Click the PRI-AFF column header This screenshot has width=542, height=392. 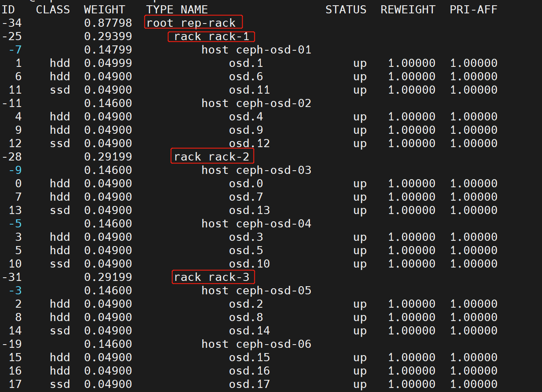pyautogui.click(x=473, y=10)
